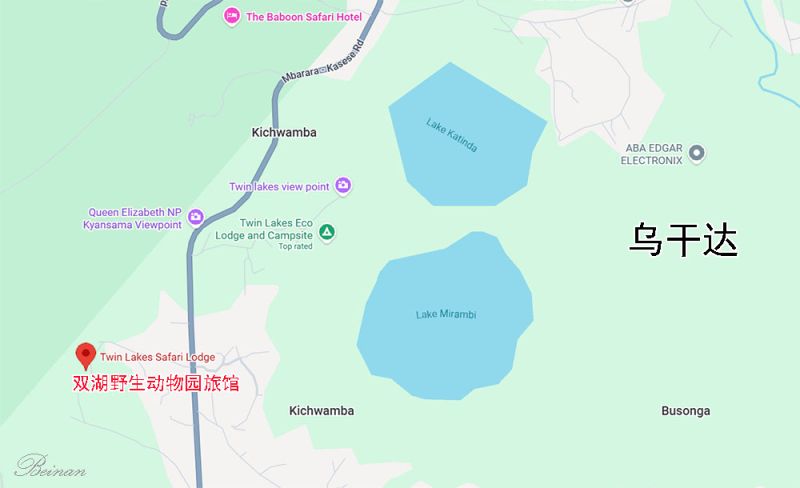Screen dimensions: 800x488
Task: Click Twin lakes view point camera icon
Action: point(343,185)
